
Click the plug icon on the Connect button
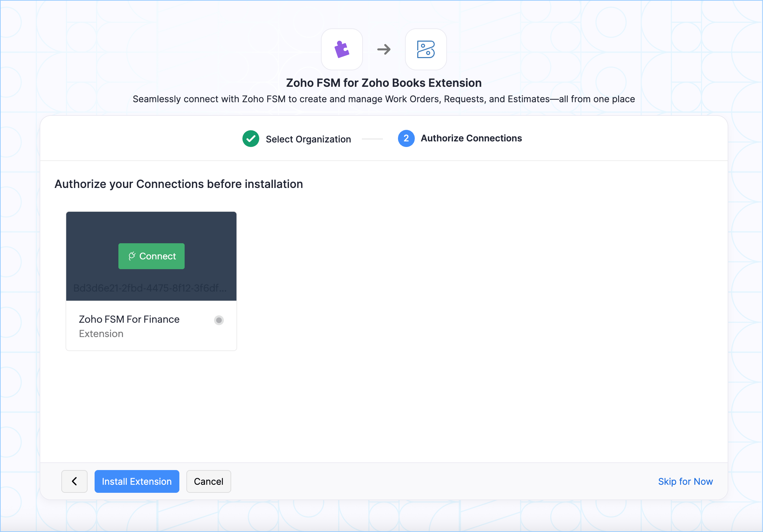tap(132, 256)
